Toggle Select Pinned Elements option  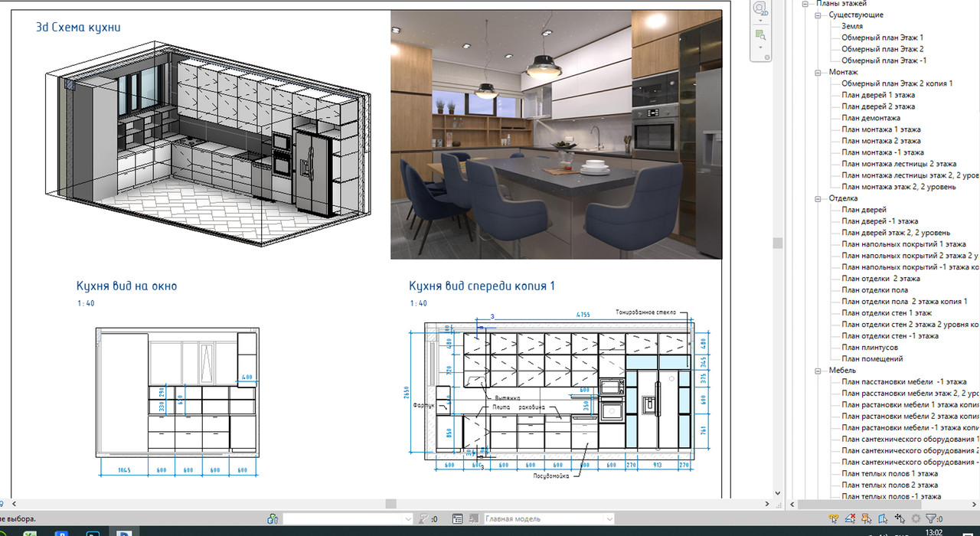tap(867, 518)
